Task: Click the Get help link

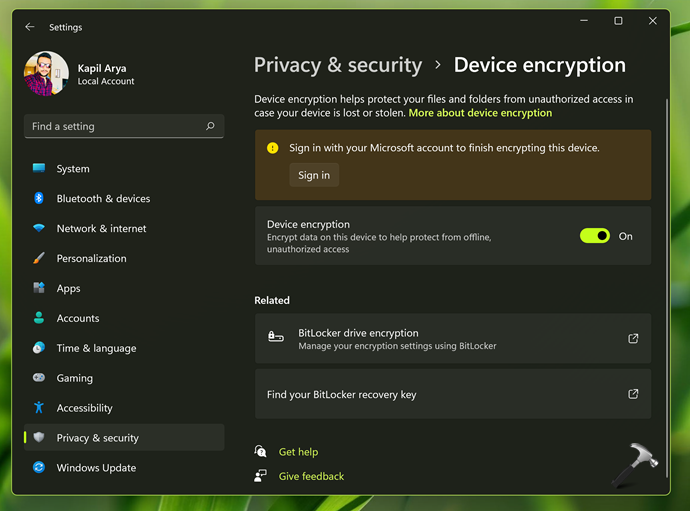Action: tap(298, 452)
